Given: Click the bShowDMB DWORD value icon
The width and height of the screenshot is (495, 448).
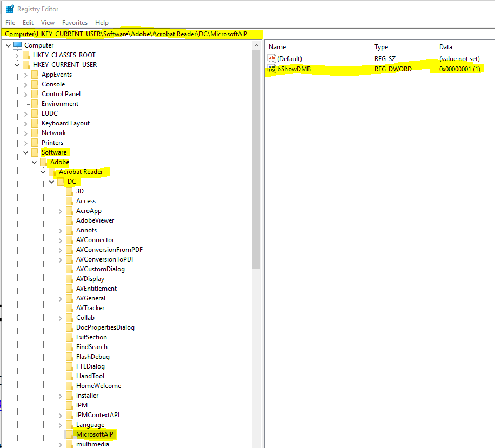Looking at the screenshot, I should tap(271, 69).
